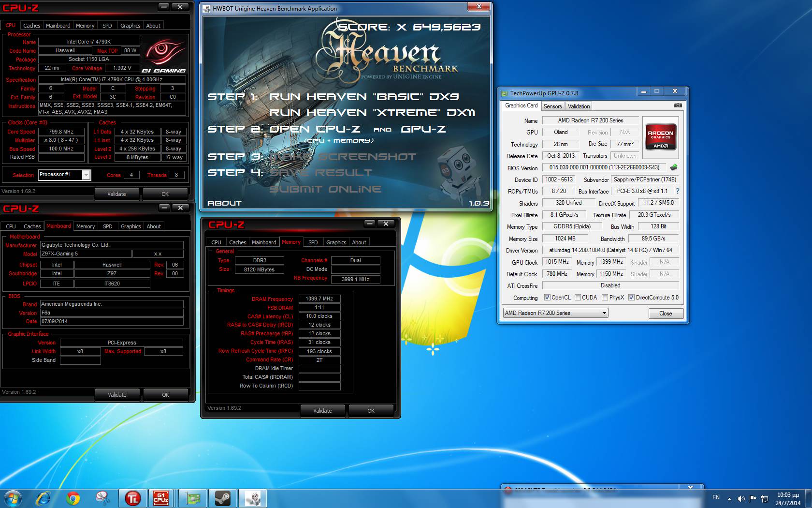Switch to GPU-Z Validation tab
The height and width of the screenshot is (508, 812).
(x=579, y=106)
